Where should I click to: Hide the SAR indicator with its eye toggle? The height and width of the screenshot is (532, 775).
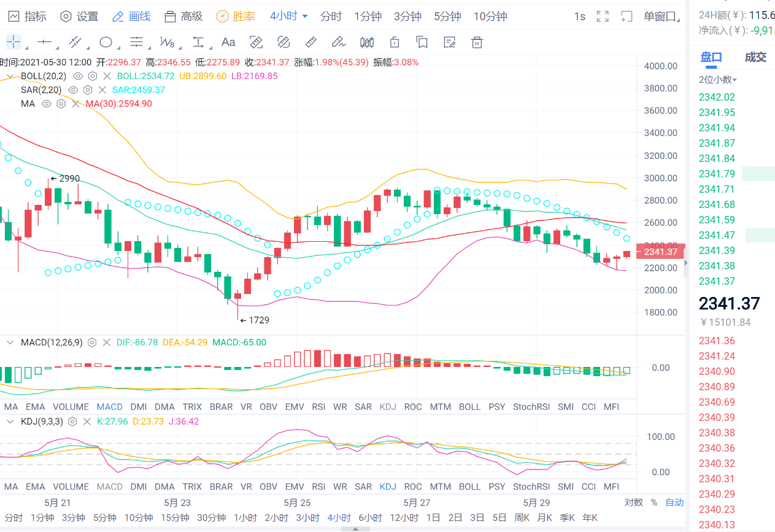point(72,90)
